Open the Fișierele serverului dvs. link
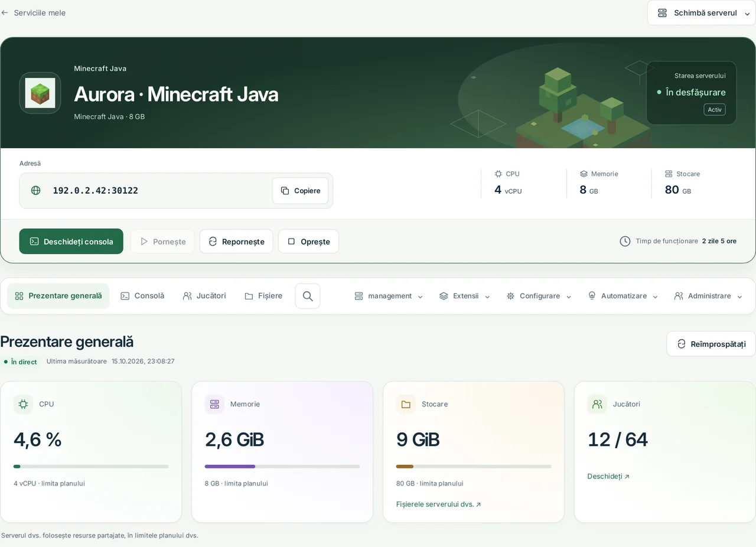The height and width of the screenshot is (547, 756). [x=438, y=504]
